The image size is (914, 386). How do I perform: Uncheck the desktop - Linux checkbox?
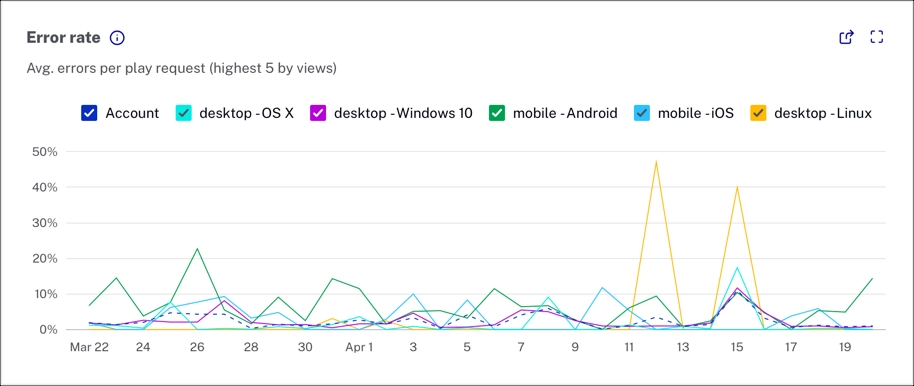[x=757, y=113]
